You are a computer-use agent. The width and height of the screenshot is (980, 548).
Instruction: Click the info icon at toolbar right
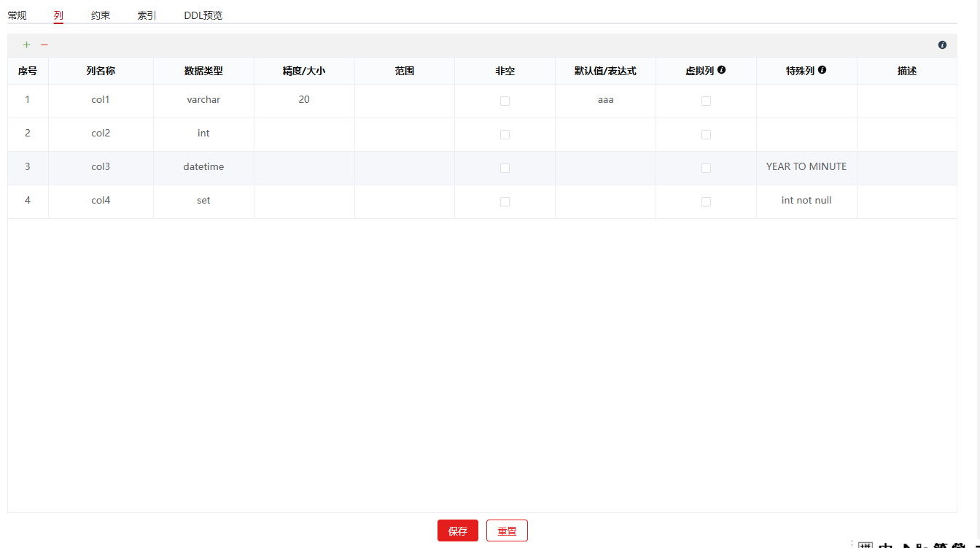click(942, 45)
